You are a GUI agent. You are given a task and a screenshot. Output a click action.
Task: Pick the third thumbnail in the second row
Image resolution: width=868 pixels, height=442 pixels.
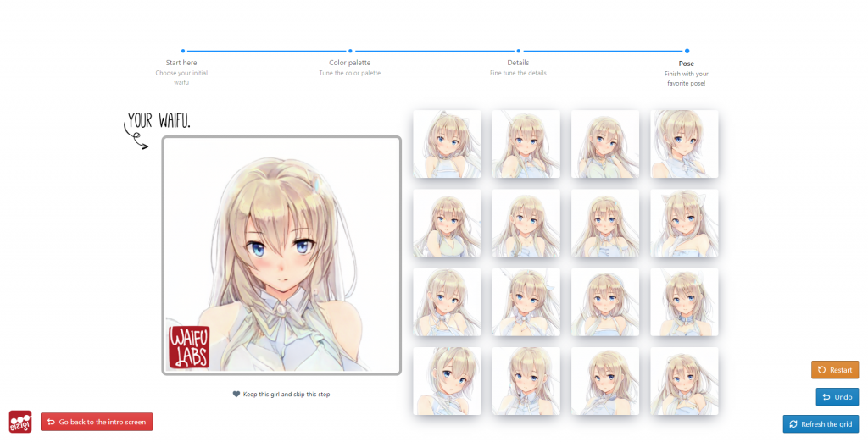tap(605, 223)
